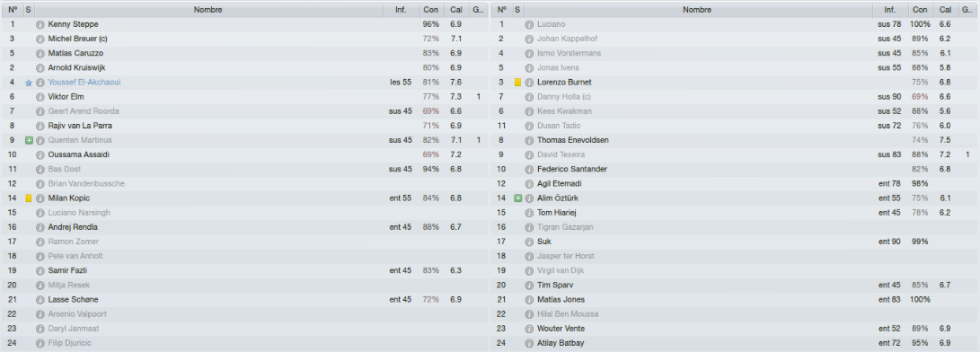This screenshot has width=980, height=352.
Task: Select player Matías Jones row
Action: 735,300
